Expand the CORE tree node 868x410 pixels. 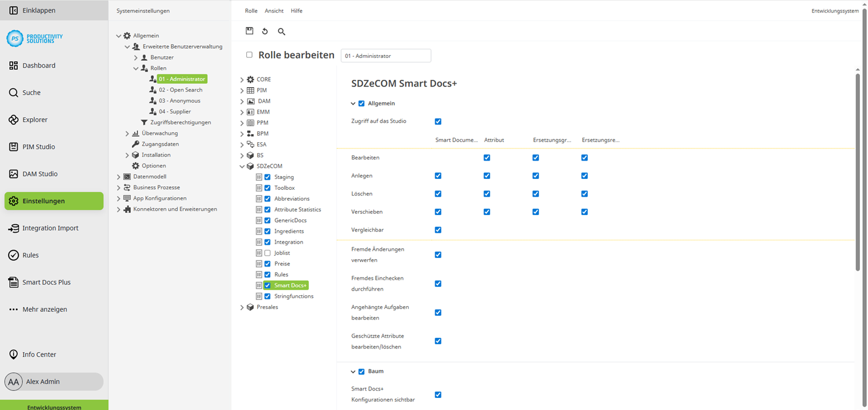242,79
